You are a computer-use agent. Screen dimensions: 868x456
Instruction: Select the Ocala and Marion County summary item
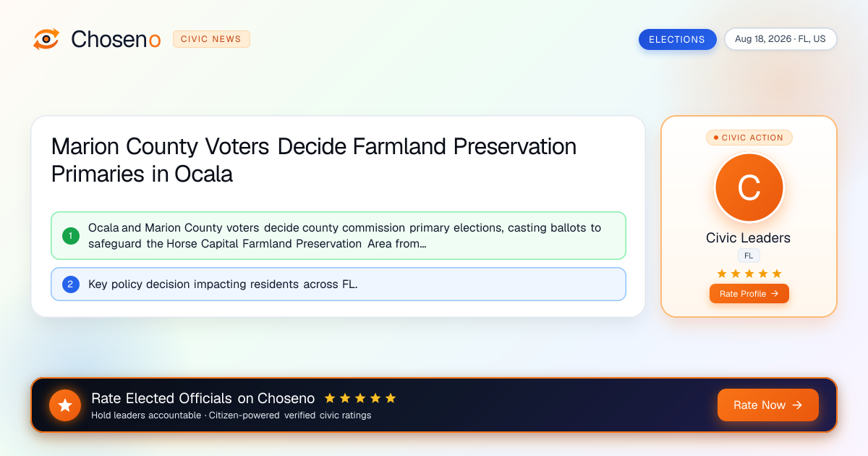coord(339,236)
